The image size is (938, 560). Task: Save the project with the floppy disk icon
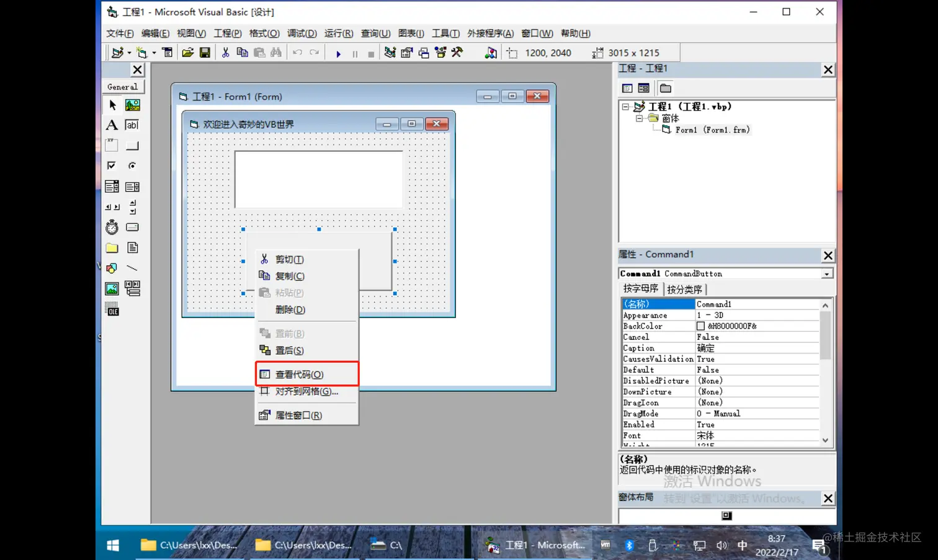tap(205, 53)
